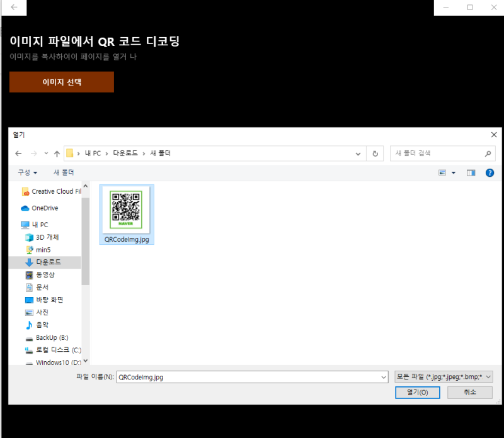The image size is (504, 438).
Task: Select the QRCodeImg.jpg thumbnail
Action: [x=126, y=210]
